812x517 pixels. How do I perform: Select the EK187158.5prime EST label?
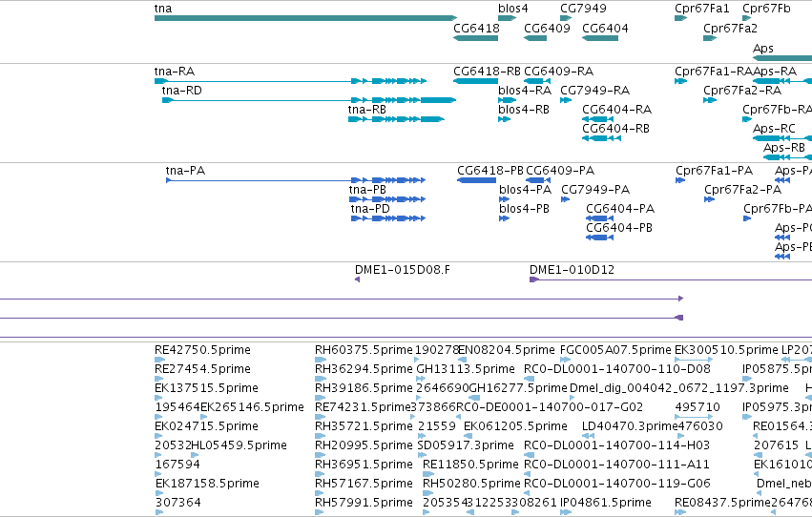[x=207, y=485]
